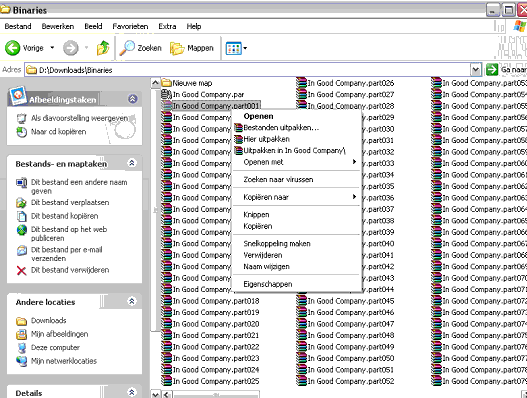
Task: Click address field D:\Downloads\Binaries
Action: tap(248, 70)
